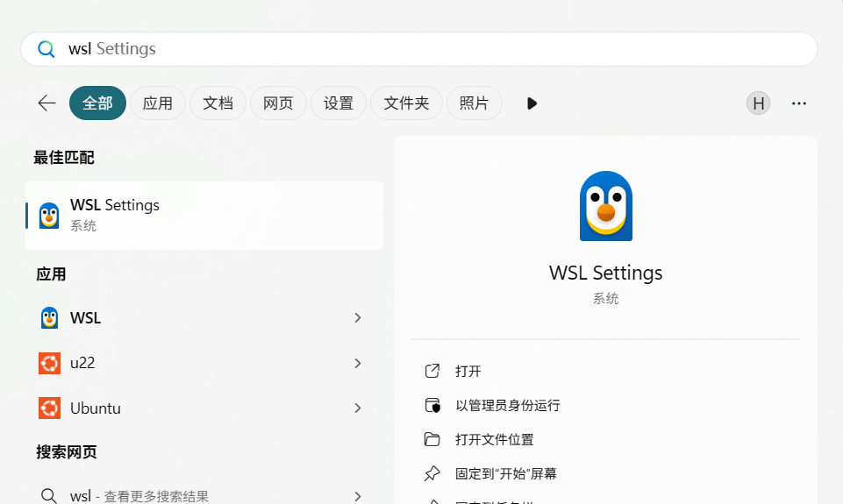This screenshot has width=843, height=504.
Task: Switch to the 文档 filter tab
Action: pos(218,103)
